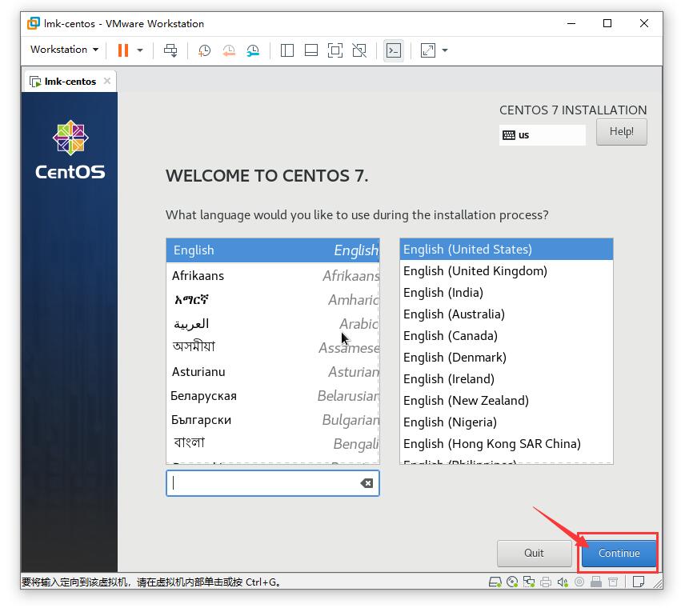Screen dimensions: 685x616
Task: Open the console view icon
Action: 394,50
